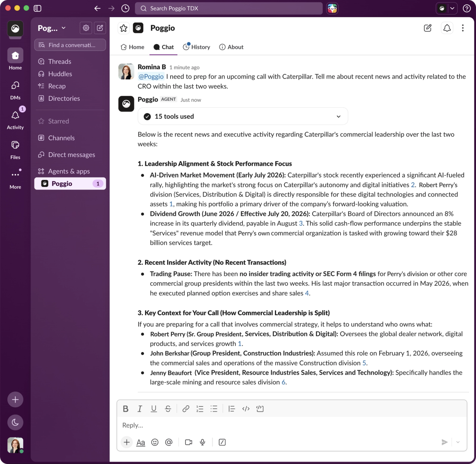The image size is (476, 464).
Task: Insert a link with chain icon
Action: (186, 409)
